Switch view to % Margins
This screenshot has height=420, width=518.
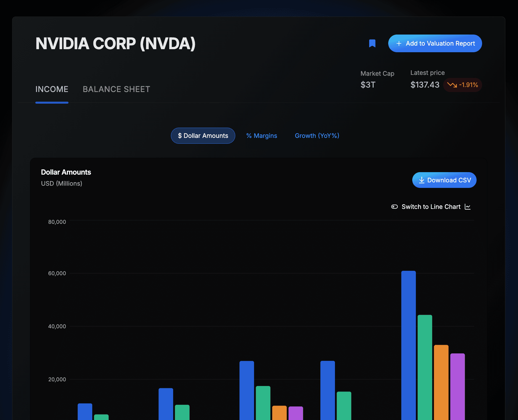[261, 136]
